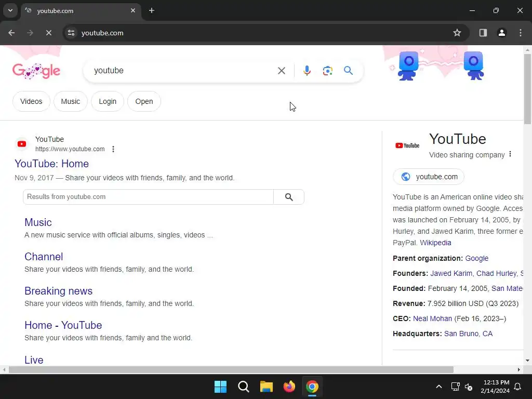Screen dimensions: 532x399
Task: Open the YouTube: Home result
Action: [x=51, y=164]
